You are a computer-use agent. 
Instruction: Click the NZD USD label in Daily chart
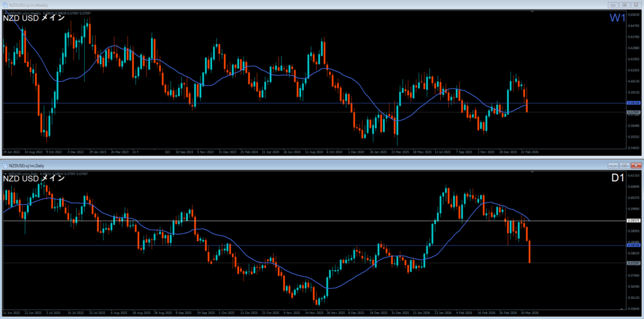34,178
